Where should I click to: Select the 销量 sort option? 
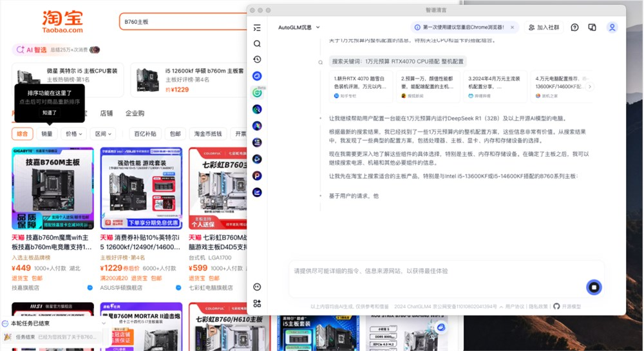click(x=47, y=134)
